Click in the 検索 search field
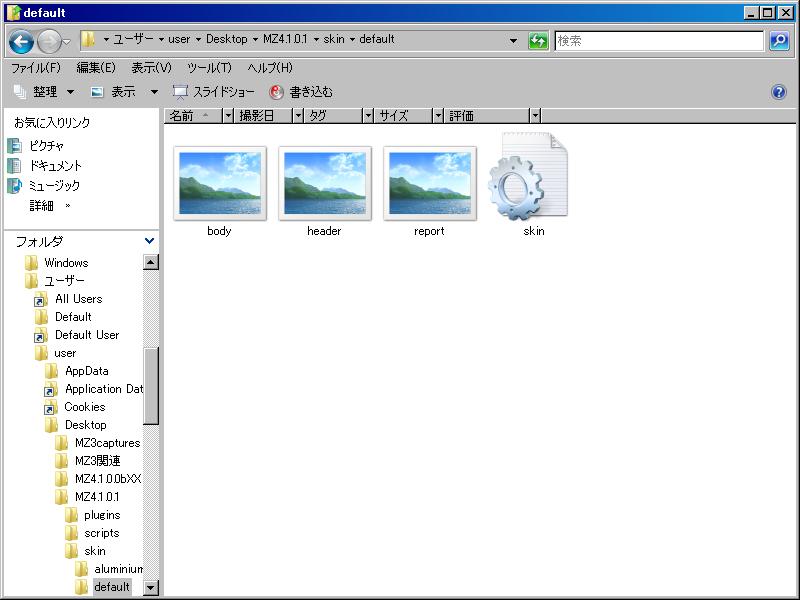 click(658, 41)
